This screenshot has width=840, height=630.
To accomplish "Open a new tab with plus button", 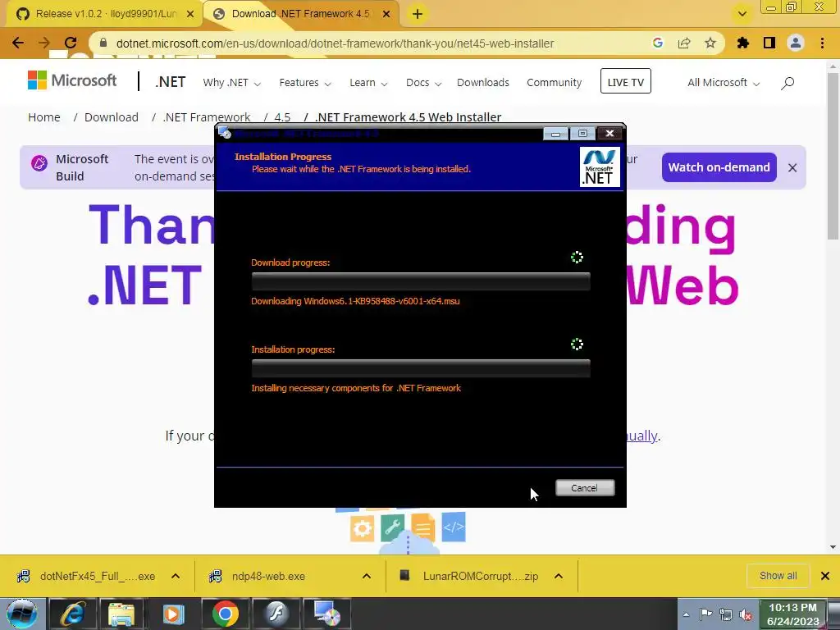I will (418, 15).
